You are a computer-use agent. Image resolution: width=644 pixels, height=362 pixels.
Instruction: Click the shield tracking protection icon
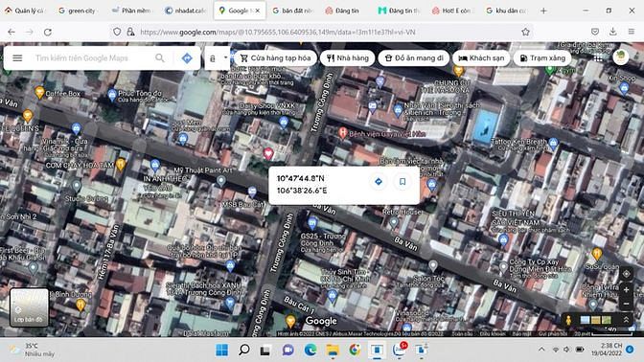[x=117, y=32]
